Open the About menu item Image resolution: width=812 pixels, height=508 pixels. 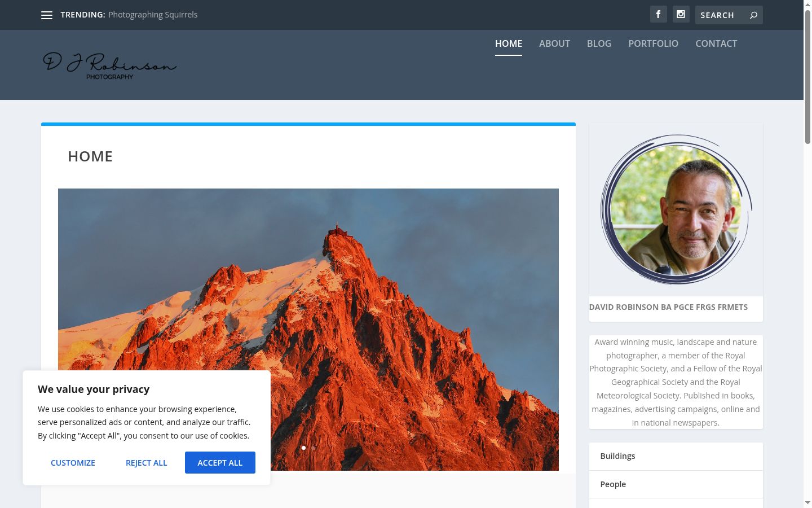[x=554, y=43]
